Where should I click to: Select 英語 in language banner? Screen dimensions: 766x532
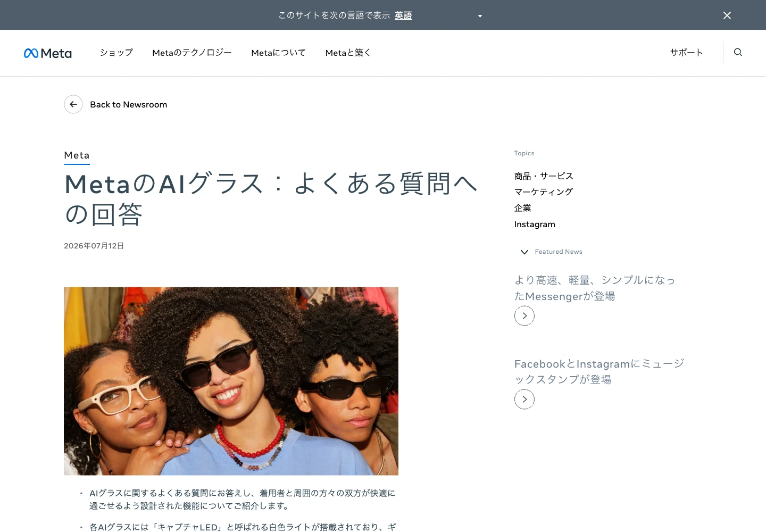pyautogui.click(x=403, y=15)
